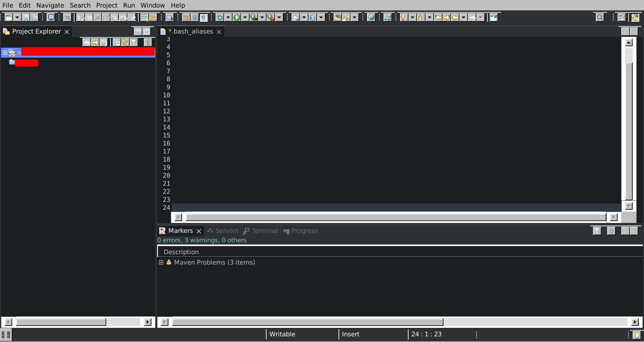The height and width of the screenshot is (342, 644).
Task: Click the green Run button icon
Action: click(237, 17)
